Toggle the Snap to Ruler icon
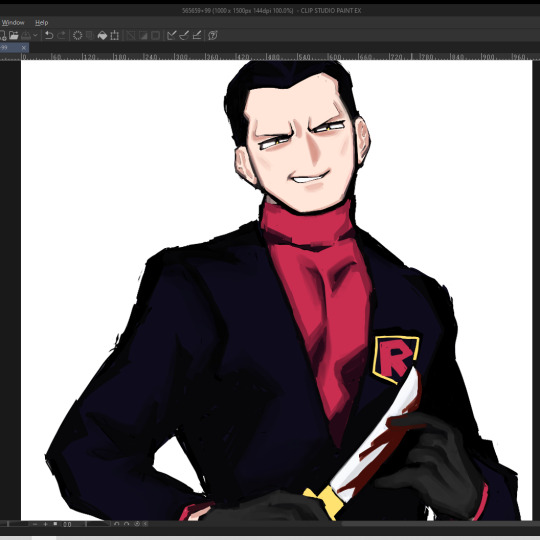 [x=172, y=35]
